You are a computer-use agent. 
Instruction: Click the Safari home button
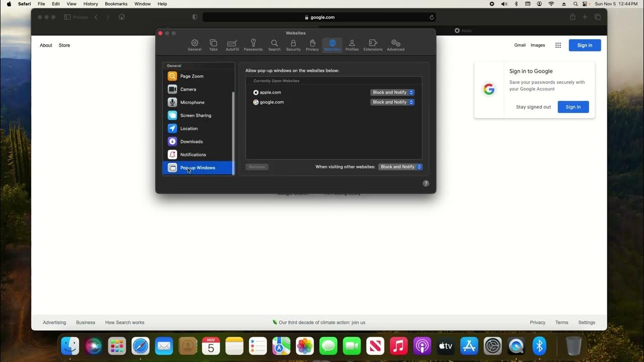[x=121, y=17]
